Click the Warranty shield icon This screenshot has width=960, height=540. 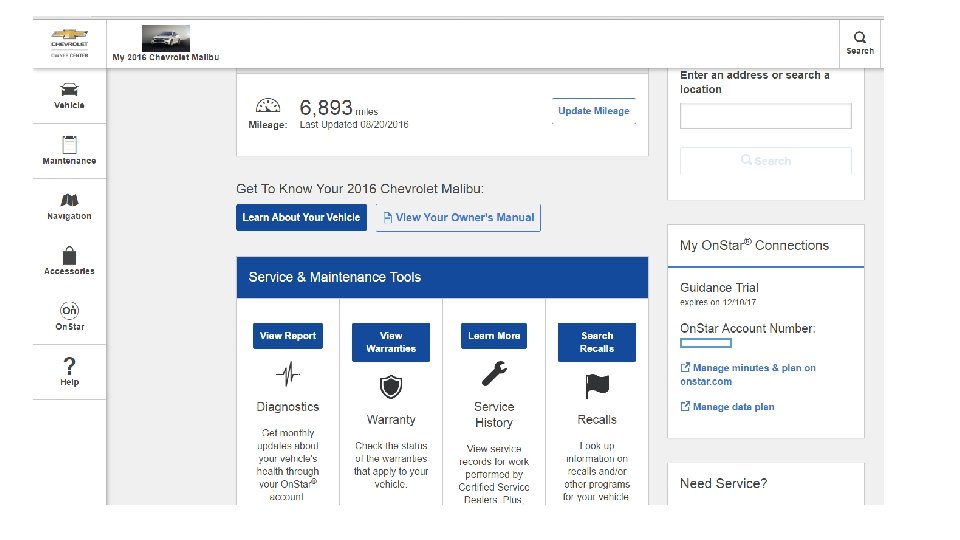coord(391,387)
